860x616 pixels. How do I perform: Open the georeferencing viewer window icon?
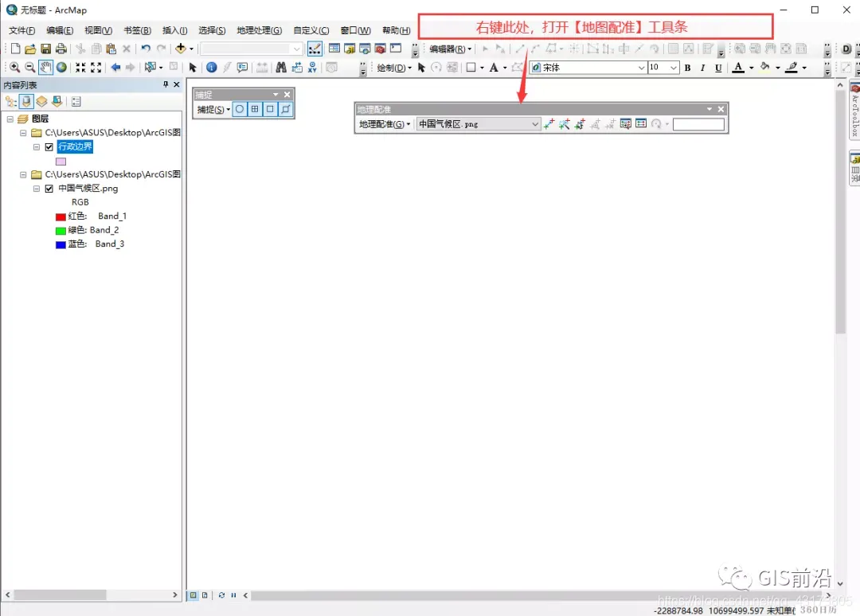pyautogui.click(x=625, y=124)
